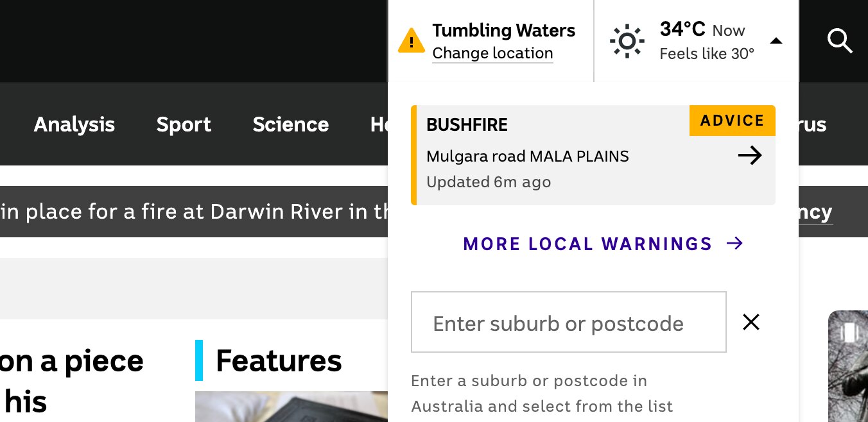Screen dimensions: 868x422
Task: Go to the Sport section
Action: pyautogui.click(x=184, y=124)
